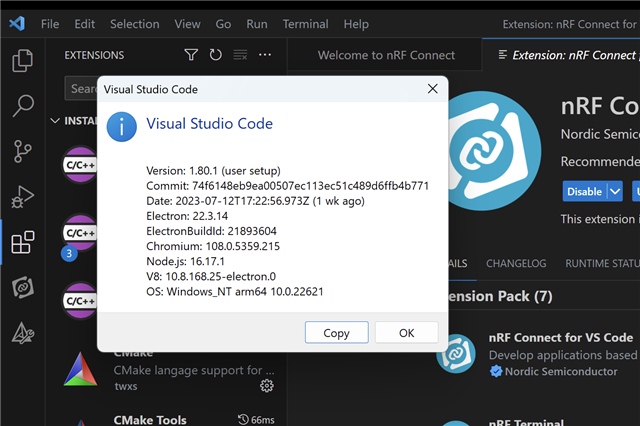This screenshot has width=640, height=426.
Task: Click the V8: 10.8.168.25-electron.0 line
Action: coord(211,276)
